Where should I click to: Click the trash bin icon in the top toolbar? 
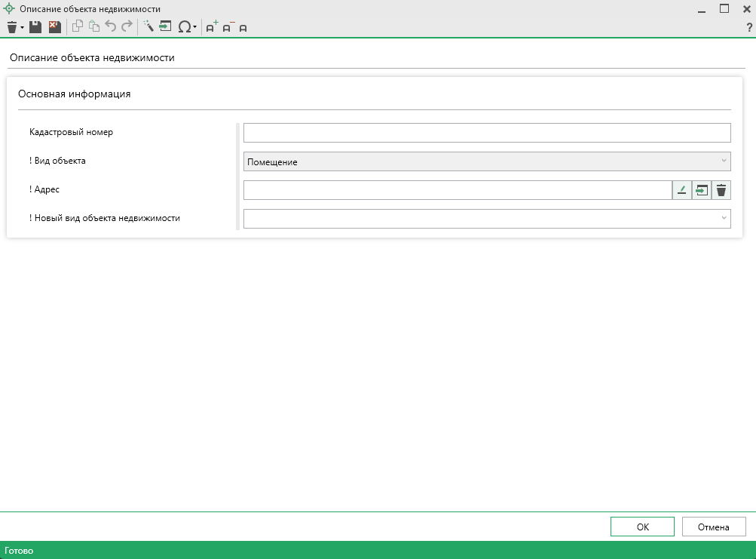pyautogui.click(x=11, y=27)
